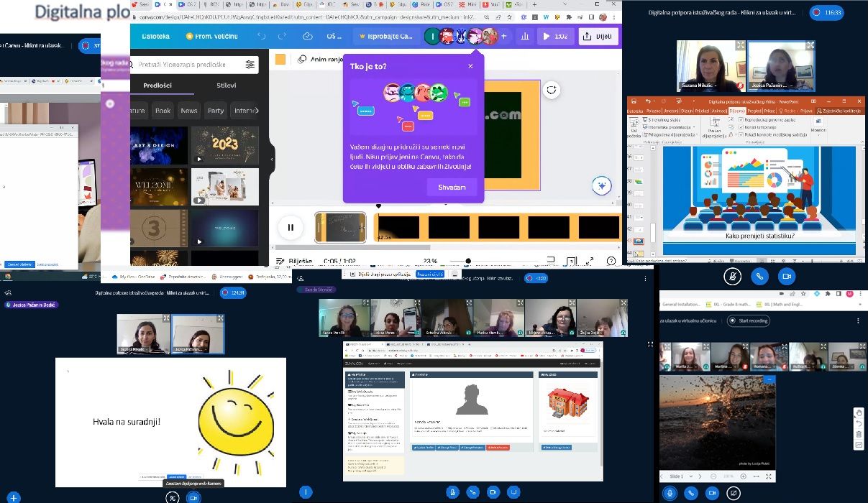Select 'Animacije' ribbon tab in PowerPoint
The image size is (868, 503).
[x=718, y=111]
